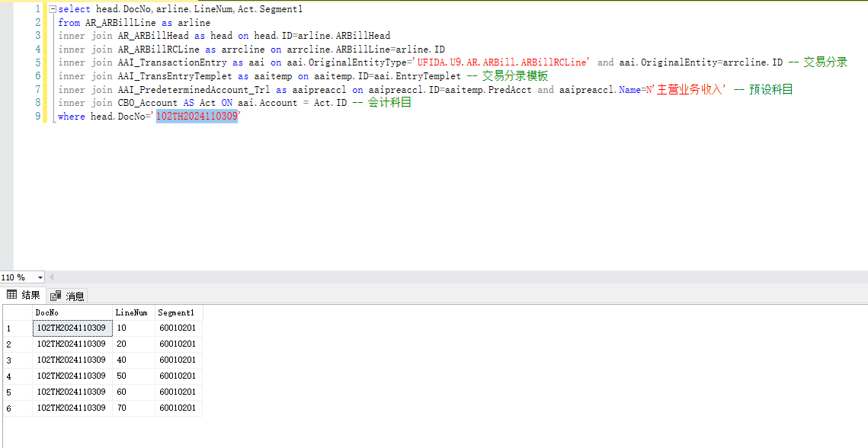Select result row 1 by its row header
The width and height of the screenshot is (868, 448).
pyautogui.click(x=17, y=328)
